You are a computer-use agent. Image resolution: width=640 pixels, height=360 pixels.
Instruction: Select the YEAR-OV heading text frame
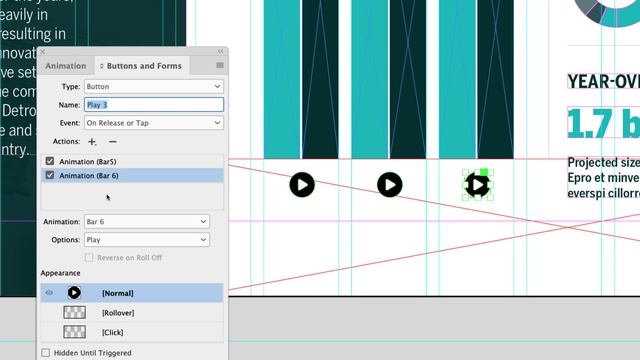pyautogui.click(x=603, y=82)
